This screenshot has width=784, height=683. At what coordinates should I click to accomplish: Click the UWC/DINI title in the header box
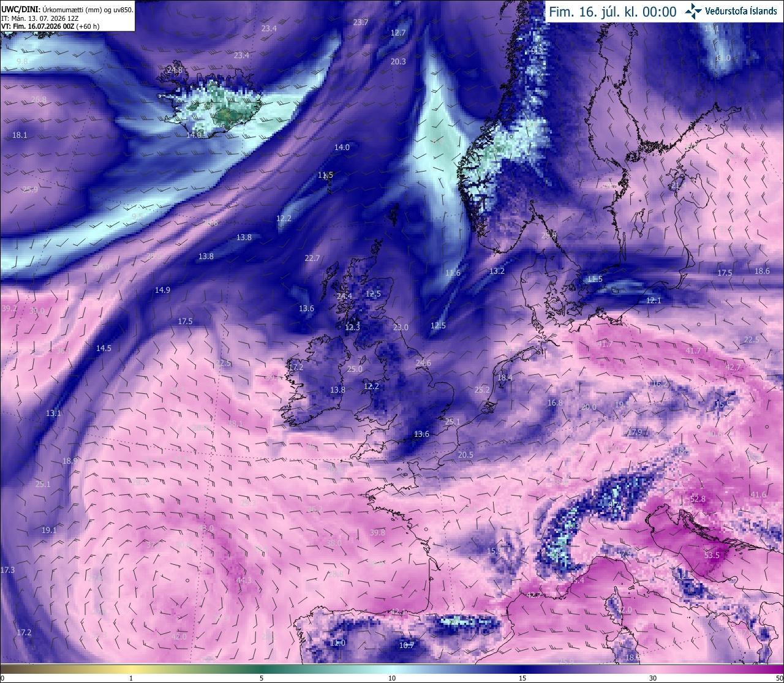20,10
